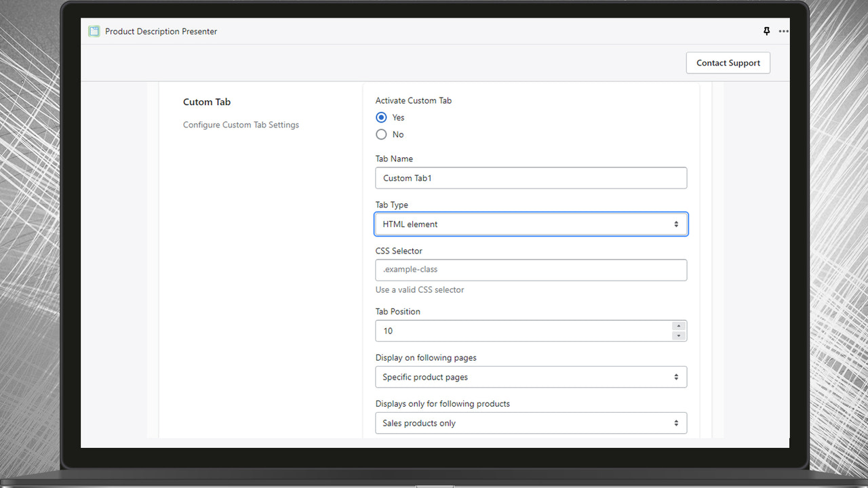The height and width of the screenshot is (488, 868).
Task: Click the Tab Position up arrow
Action: 679,327
